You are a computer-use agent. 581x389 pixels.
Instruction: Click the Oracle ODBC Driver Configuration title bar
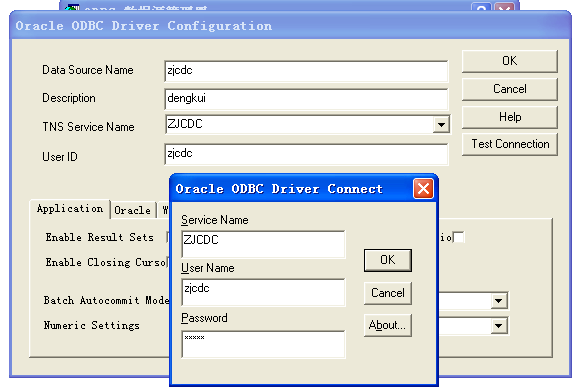click(290, 26)
